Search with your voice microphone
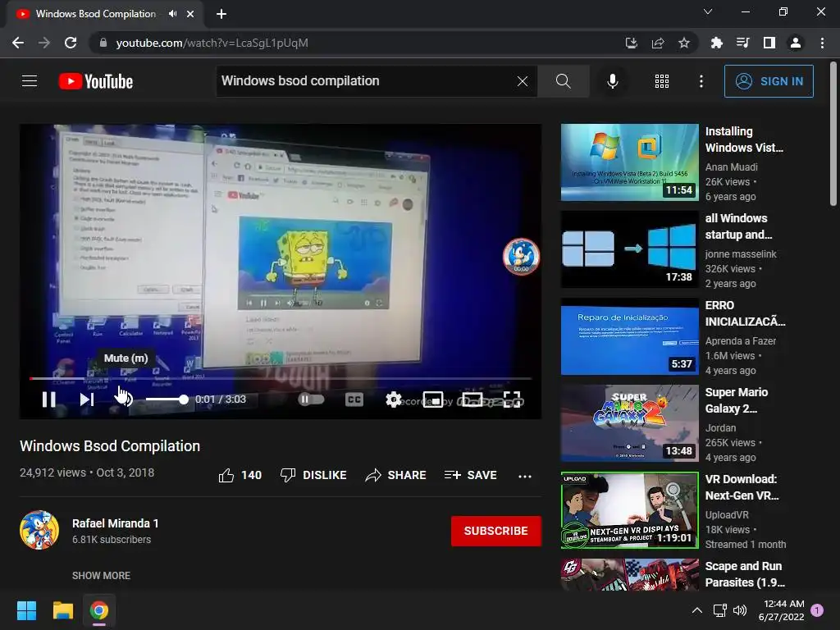 tap(612, 81)
